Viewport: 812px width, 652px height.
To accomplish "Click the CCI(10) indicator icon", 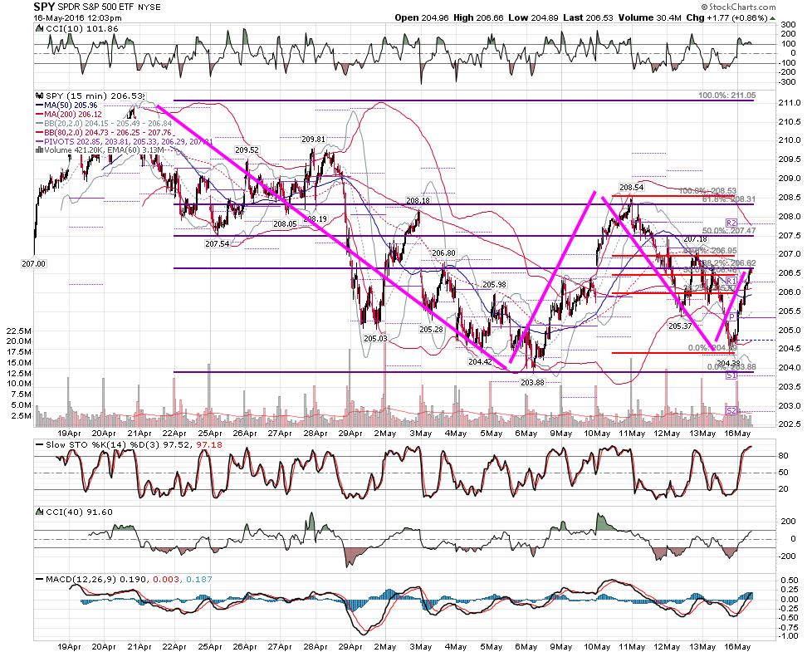I will (x=40, y=29).
